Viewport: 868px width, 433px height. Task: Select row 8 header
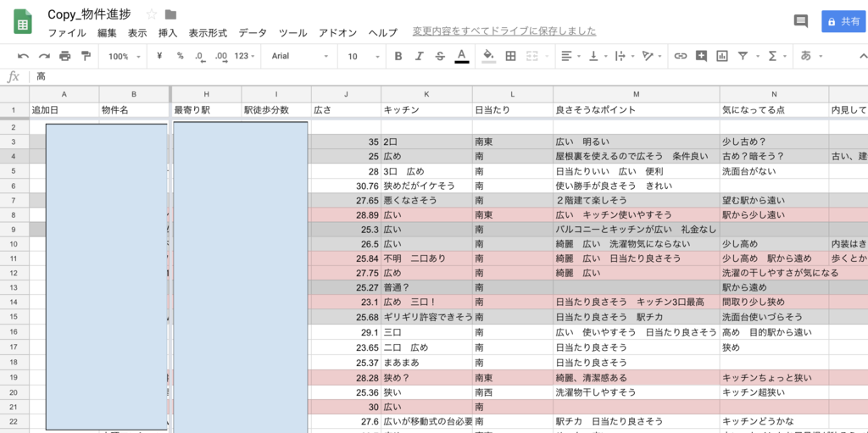[14, 215]
